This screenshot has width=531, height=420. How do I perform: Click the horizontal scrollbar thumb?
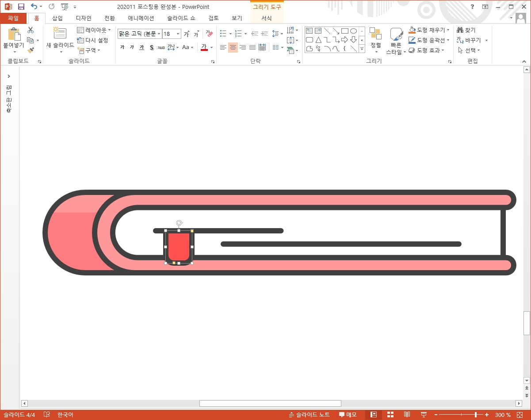[x=270, y=403]
